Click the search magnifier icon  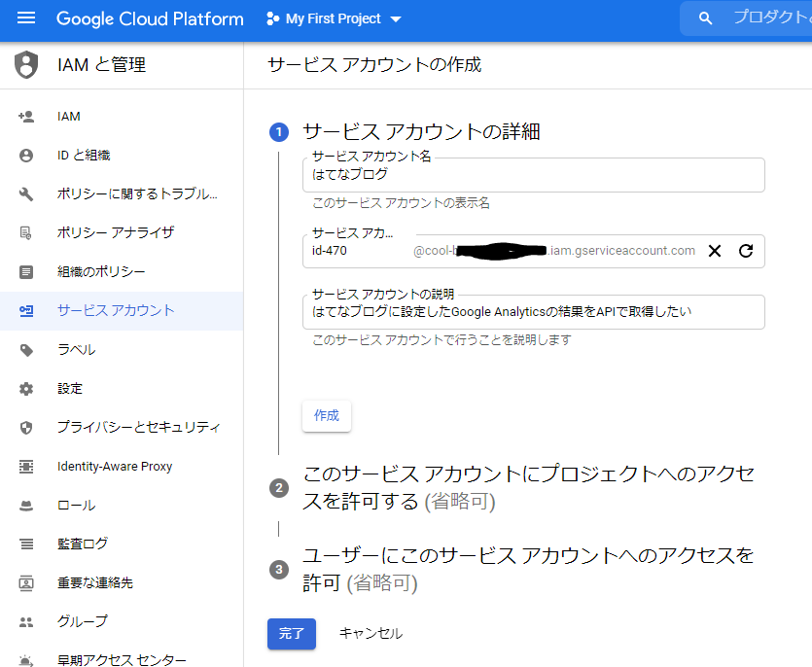point(707,18)
